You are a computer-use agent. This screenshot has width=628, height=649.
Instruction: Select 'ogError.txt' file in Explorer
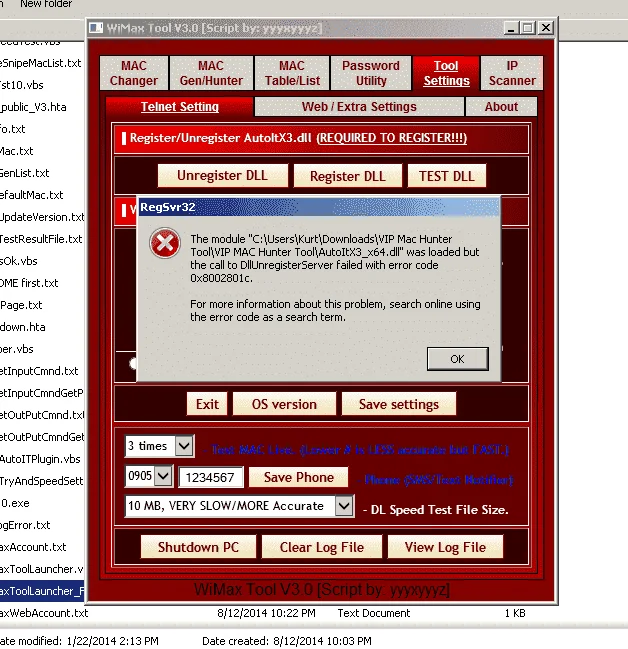point(25,525)
